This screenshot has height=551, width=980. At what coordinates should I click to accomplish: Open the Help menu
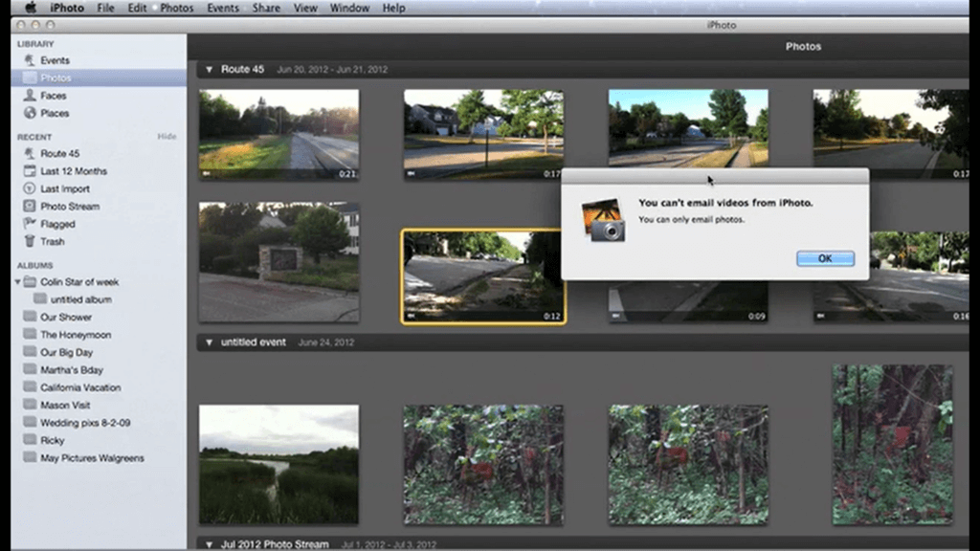(393, 8)
